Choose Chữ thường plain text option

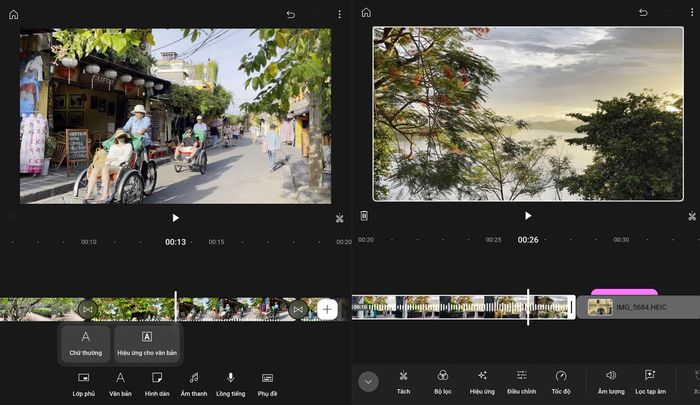point(86,343)
